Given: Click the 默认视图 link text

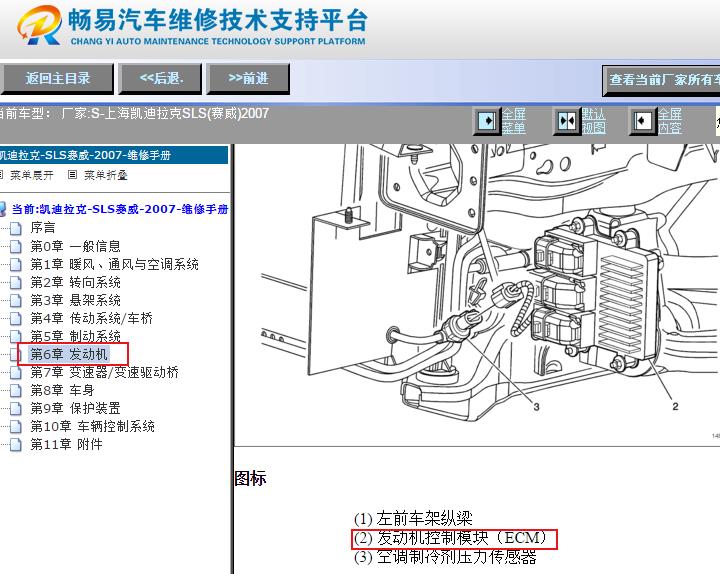Looking at the screenshot, I should click(593, 121).
